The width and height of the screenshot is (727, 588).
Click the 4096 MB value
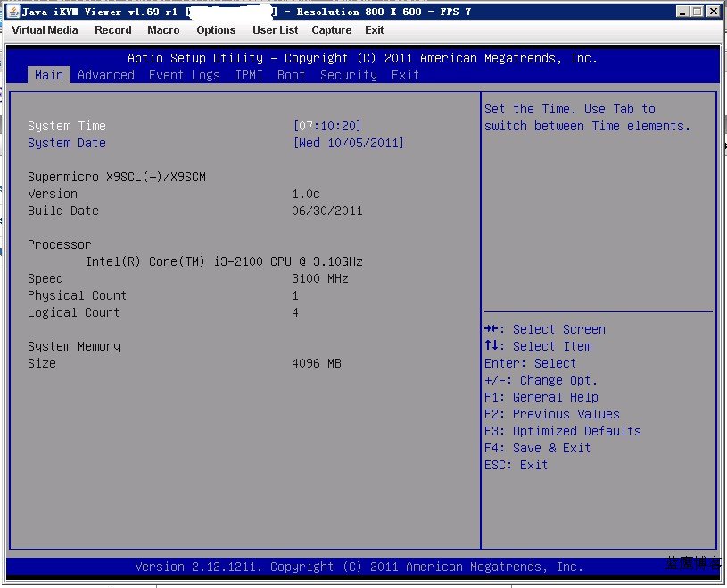click(x=317, y=363)
